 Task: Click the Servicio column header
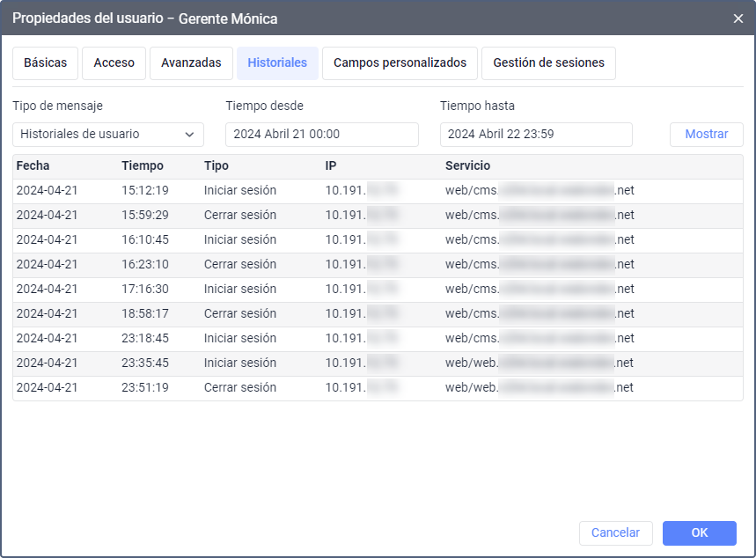[467, 166]
